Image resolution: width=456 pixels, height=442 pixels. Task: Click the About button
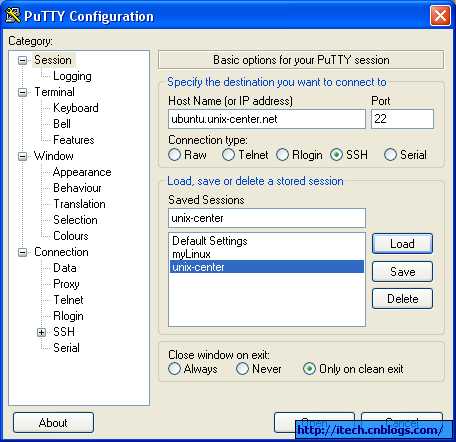[53, 423]
